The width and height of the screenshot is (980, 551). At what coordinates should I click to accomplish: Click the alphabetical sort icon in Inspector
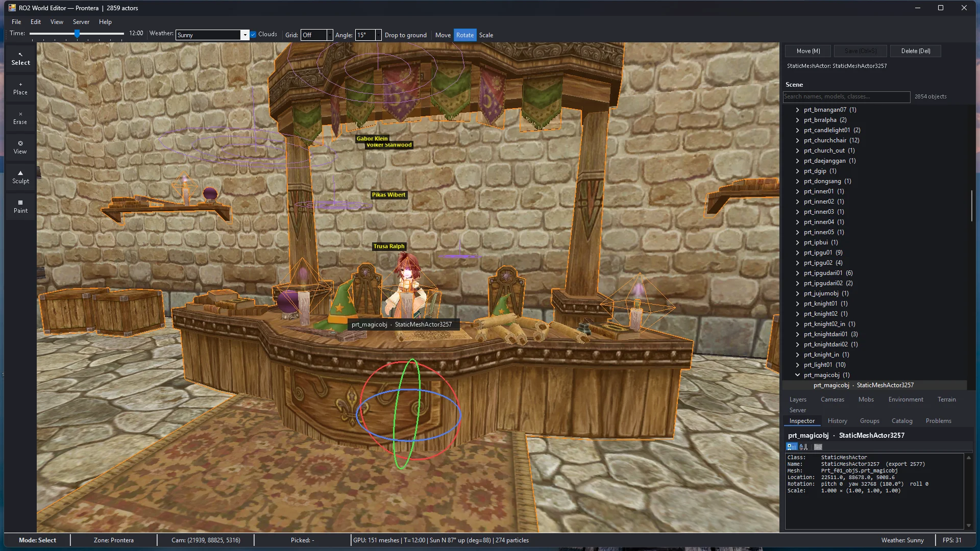coord(803,447)
